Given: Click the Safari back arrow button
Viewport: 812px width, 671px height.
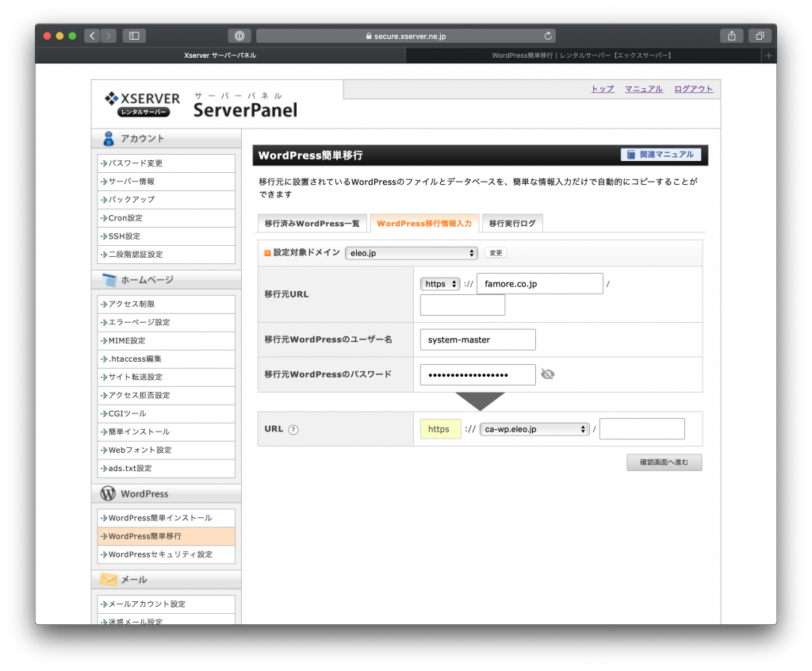Looking at the screenshot, I should click(92, 36).
